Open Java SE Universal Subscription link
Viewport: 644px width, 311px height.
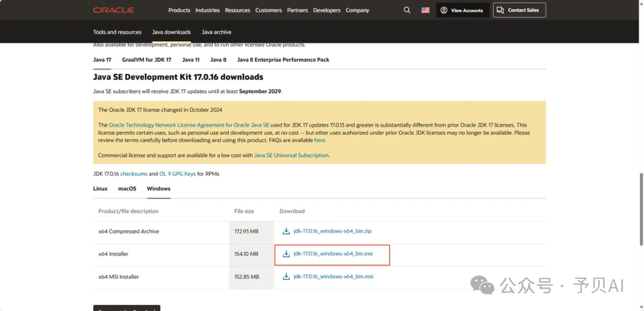pos(291,155)
